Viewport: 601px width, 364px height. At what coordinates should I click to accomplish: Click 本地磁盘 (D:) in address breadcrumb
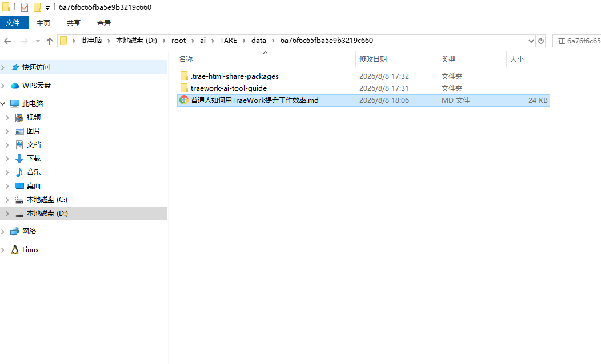point(137,40)
